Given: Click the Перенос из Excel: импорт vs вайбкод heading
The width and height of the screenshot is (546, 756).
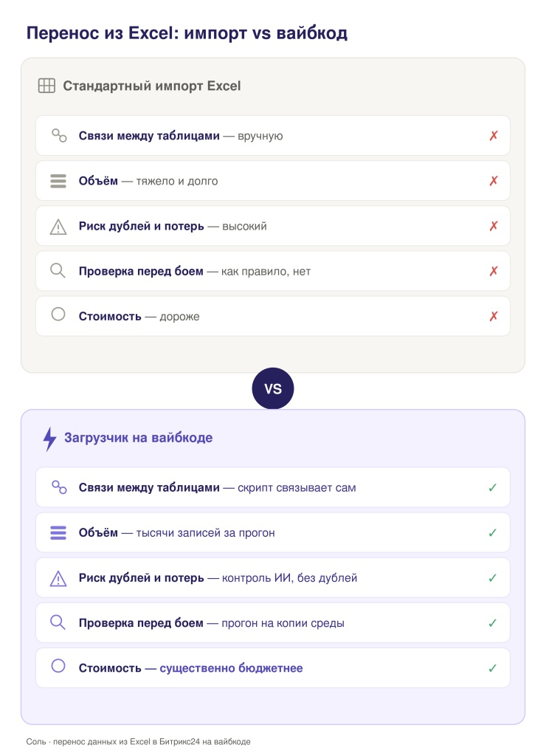Looking at the screenshot, I should tap(187, 32).
